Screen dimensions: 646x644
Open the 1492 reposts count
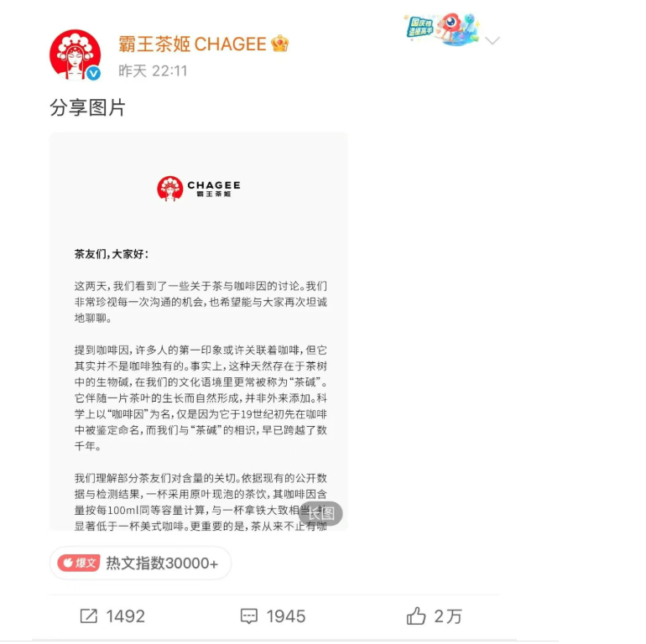pyautogui.click(x=125, y=616)
